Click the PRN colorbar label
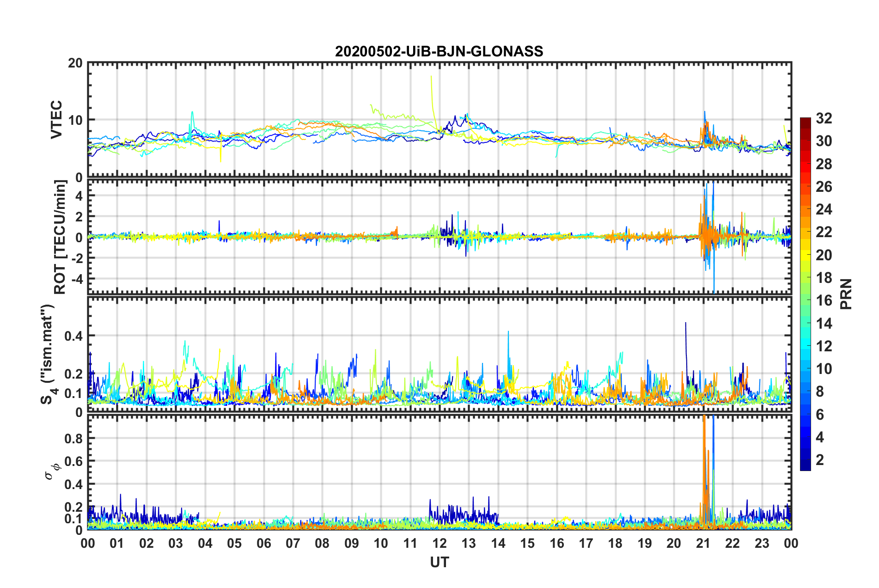 coord(846,294)
